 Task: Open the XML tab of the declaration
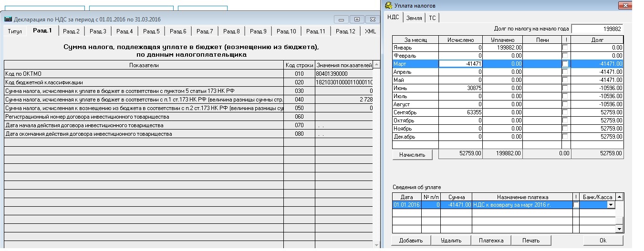click(x=370, y=31)
